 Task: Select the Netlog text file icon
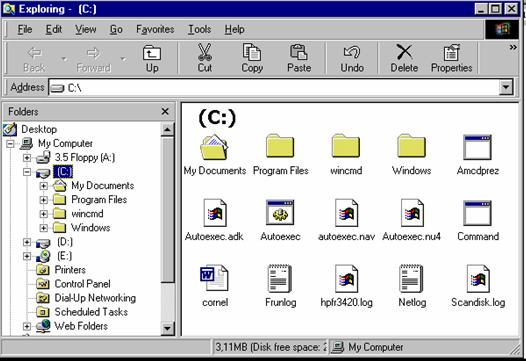click(x=411, y=278)
